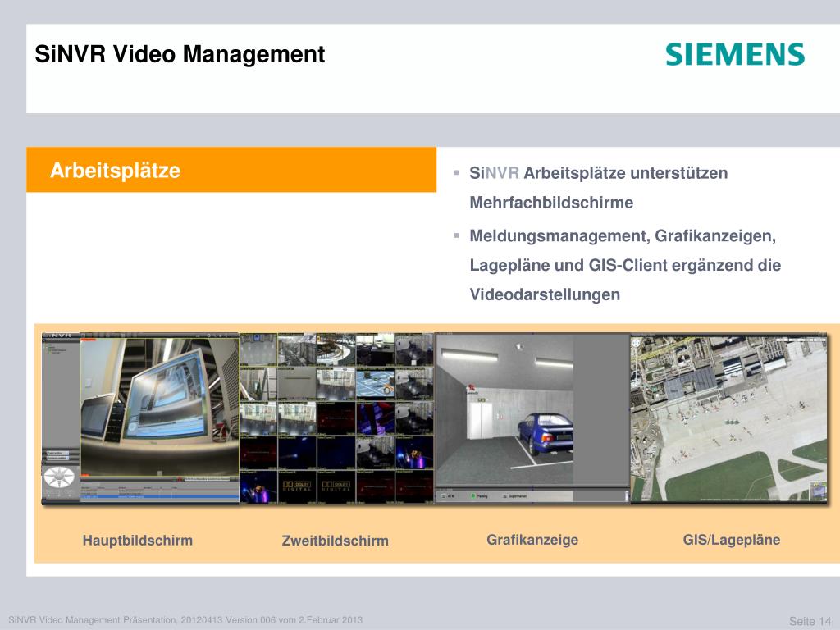Screen dimensions: 840x630
Task: Select the highlighted blue row in event list
Action: 160,498
